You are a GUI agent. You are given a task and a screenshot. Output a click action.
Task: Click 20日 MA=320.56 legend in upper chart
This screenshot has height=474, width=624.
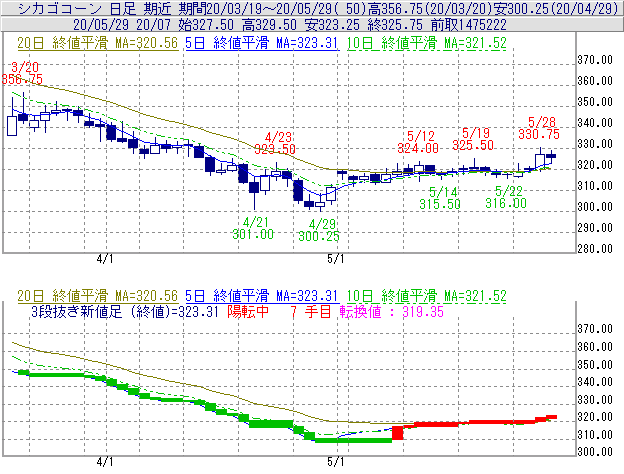click(97, 43)
